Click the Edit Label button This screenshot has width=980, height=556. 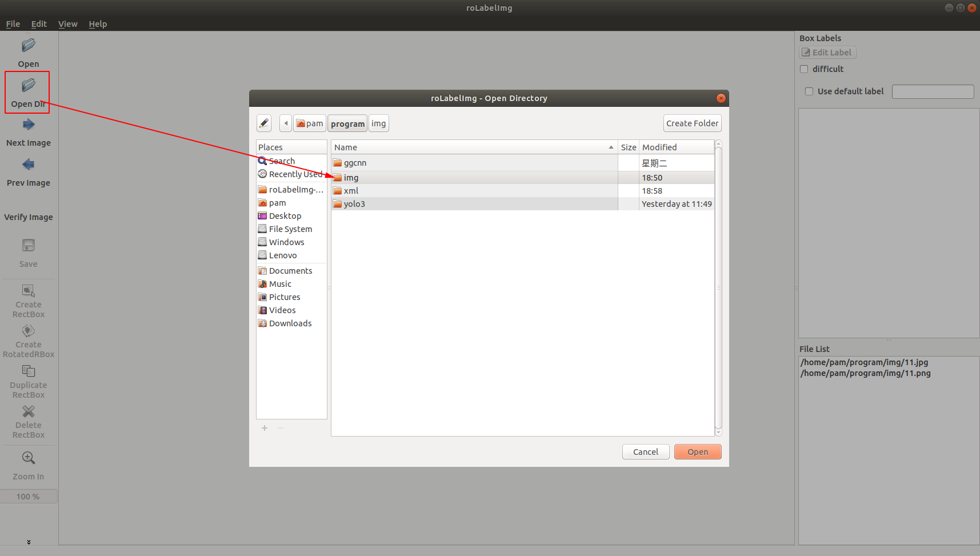point(827,53)
